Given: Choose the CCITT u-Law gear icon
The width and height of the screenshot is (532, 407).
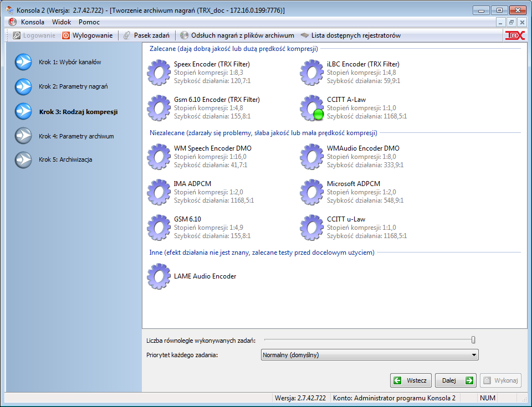Looking at the screenshot, I should click(x=312, y=227).
